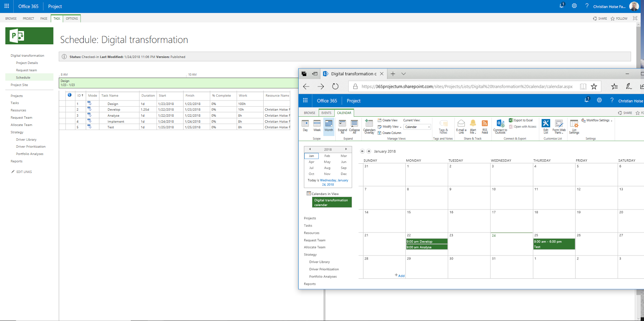644x321 pixels.
Task: Switch to the TASK tab in the Project window
Action: (57, 19)
